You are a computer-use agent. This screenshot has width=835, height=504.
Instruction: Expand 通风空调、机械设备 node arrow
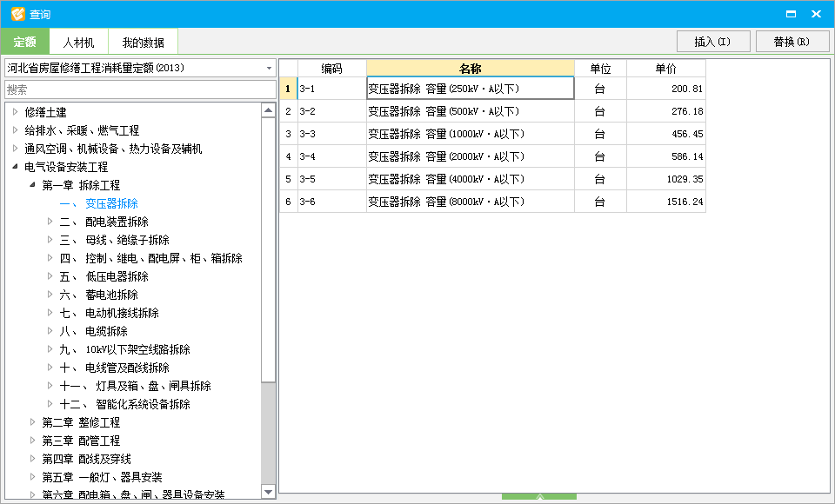pyautogui.click(x=15, y=148)
